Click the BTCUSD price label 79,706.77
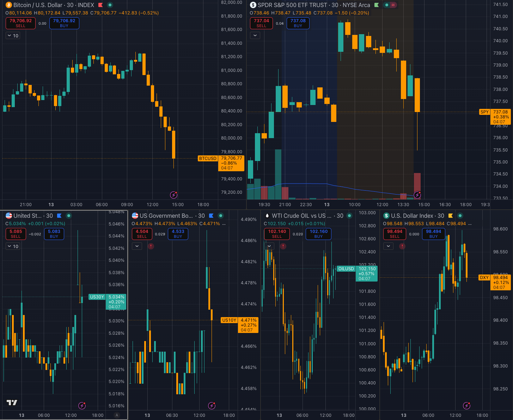Screen dimensions: 513x420 pyautogui.click(x=231, y=163)
